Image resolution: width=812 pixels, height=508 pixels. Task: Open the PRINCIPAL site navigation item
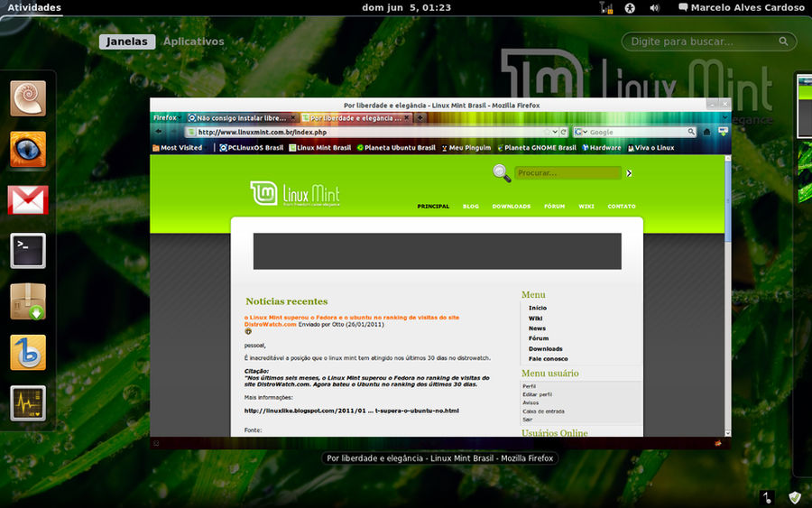point(433,206)
